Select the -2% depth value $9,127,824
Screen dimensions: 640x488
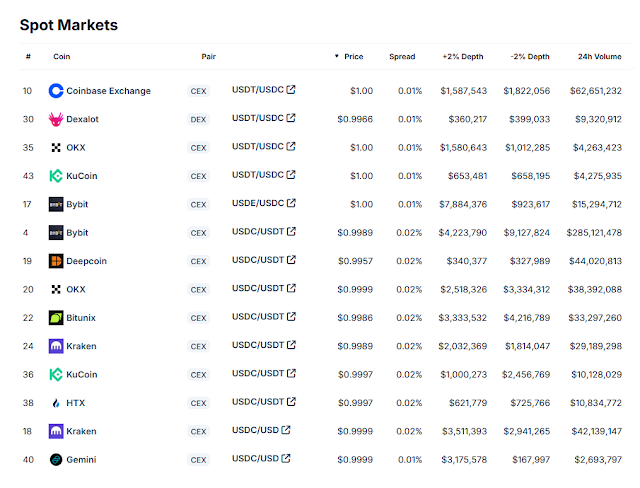point(527,233)
